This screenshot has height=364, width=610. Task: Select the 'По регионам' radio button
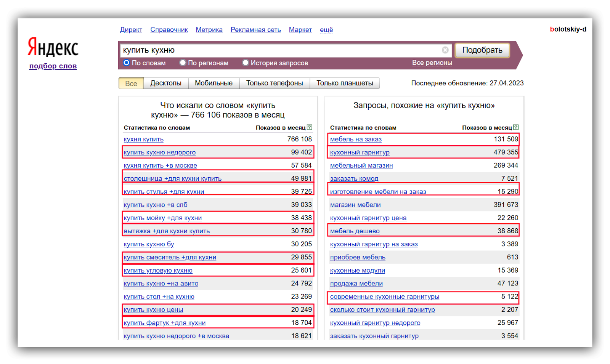point(183,63)
